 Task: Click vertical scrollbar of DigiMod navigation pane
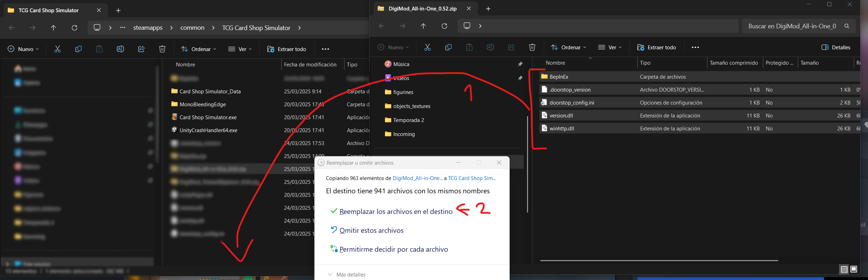pyautogui.click(x=527, y=164)
